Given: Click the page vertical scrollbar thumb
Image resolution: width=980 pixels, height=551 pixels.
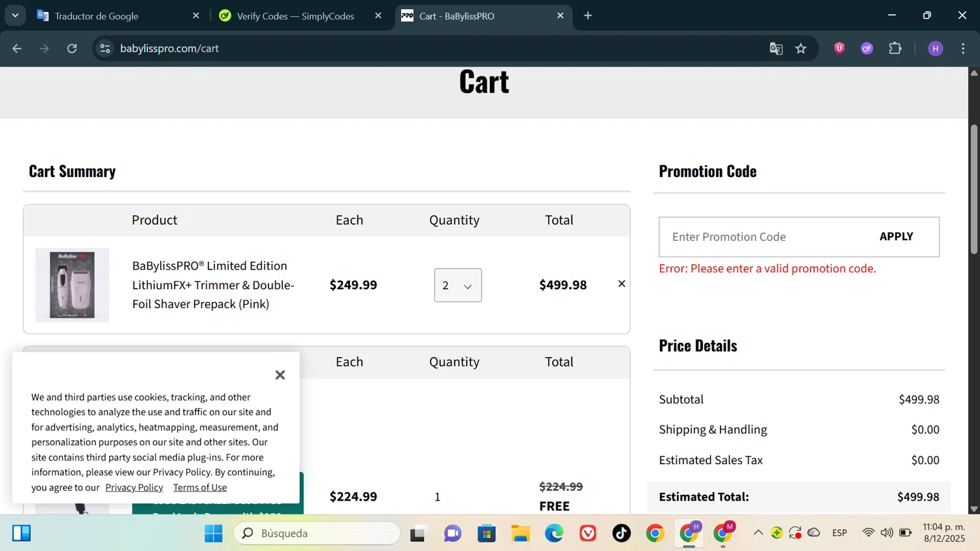Looking at the screenshot, I should click(x=974, y=189).
